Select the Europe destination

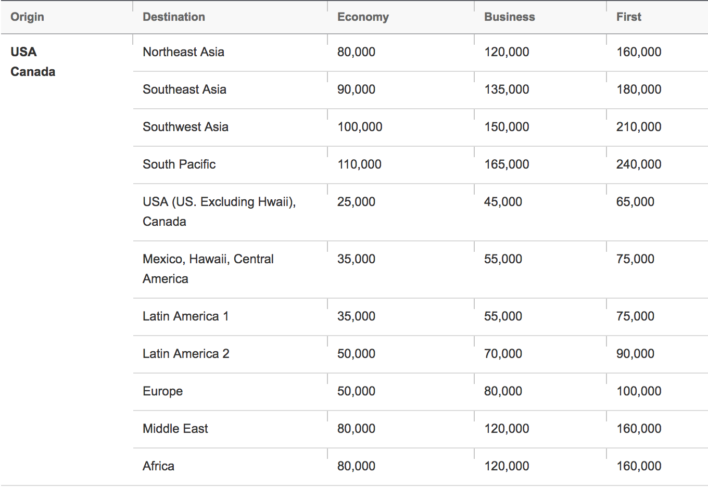[163, 391]
